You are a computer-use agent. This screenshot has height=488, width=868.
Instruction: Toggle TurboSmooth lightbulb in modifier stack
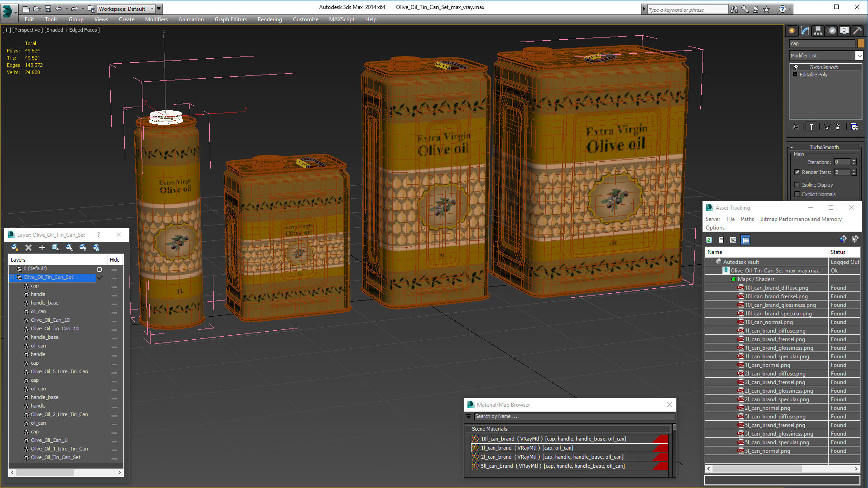(796, 67)
